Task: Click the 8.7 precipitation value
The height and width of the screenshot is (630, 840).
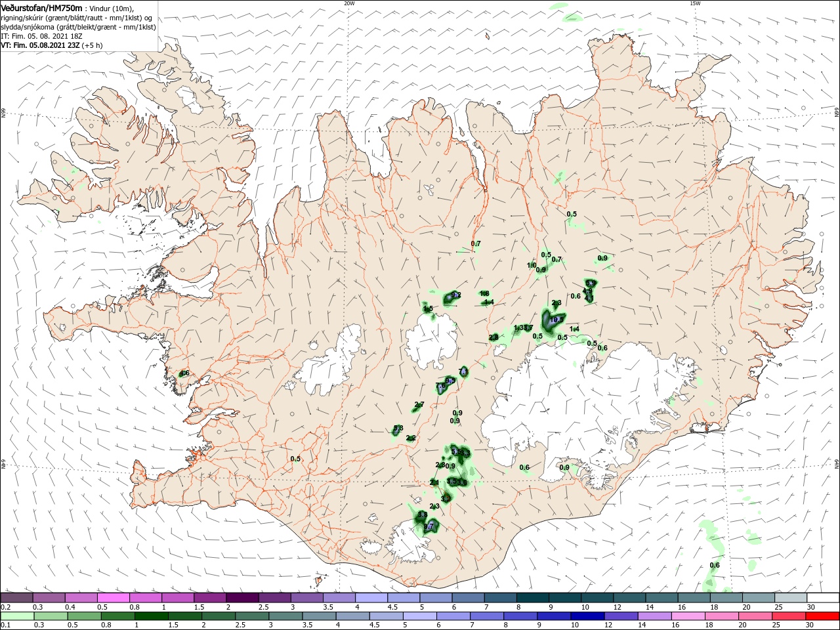Action: 429,526
